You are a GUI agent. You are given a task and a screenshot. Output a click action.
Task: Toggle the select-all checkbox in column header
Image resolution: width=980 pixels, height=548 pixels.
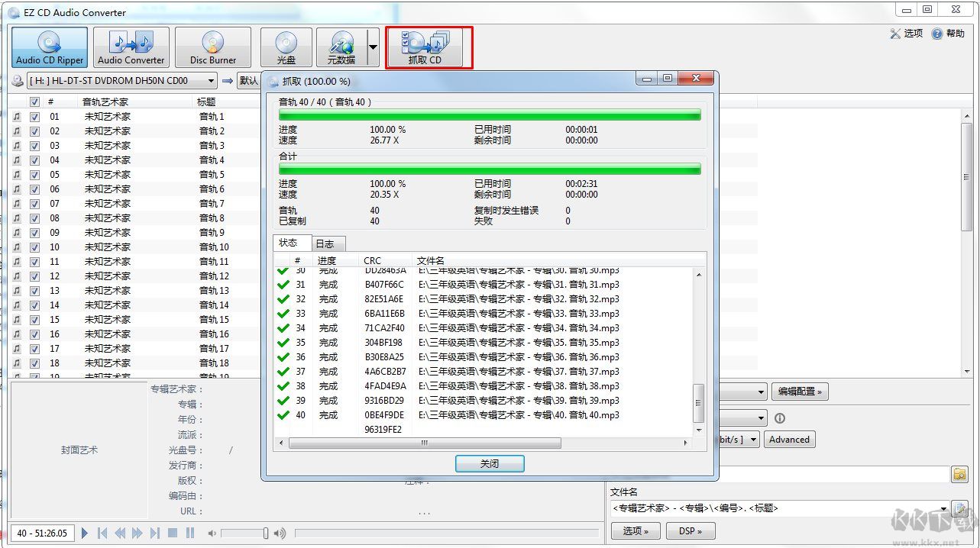pyautogui.click(x=35, y=101)
